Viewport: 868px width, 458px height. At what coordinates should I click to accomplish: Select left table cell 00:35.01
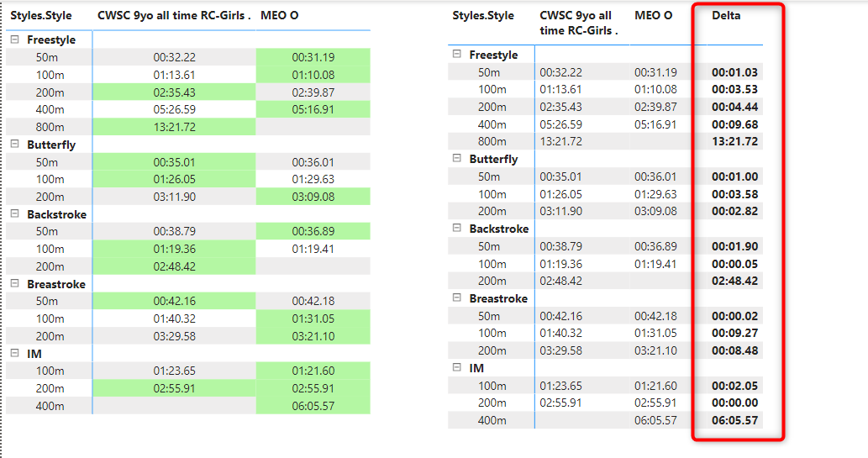point(175,162)
